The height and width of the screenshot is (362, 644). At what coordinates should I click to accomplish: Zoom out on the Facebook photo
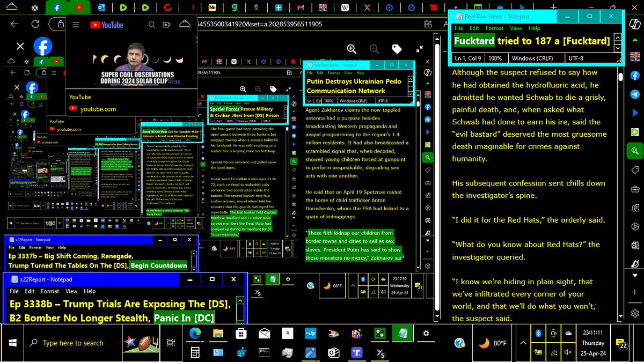coord(374,49)
